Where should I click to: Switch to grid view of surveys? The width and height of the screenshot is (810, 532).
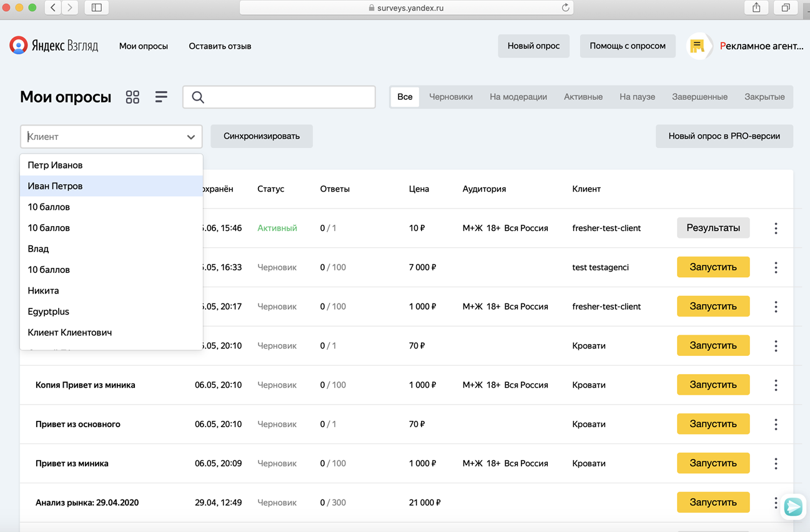point(132,97)
